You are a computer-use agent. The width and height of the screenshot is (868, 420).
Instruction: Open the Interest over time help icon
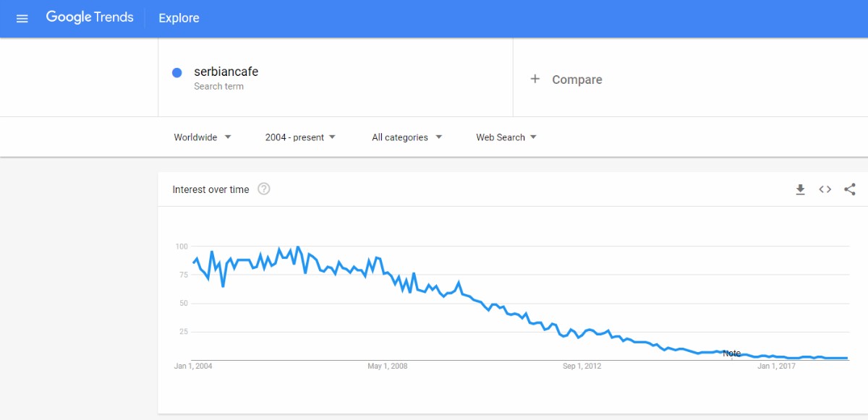click(x=264, y=189)
